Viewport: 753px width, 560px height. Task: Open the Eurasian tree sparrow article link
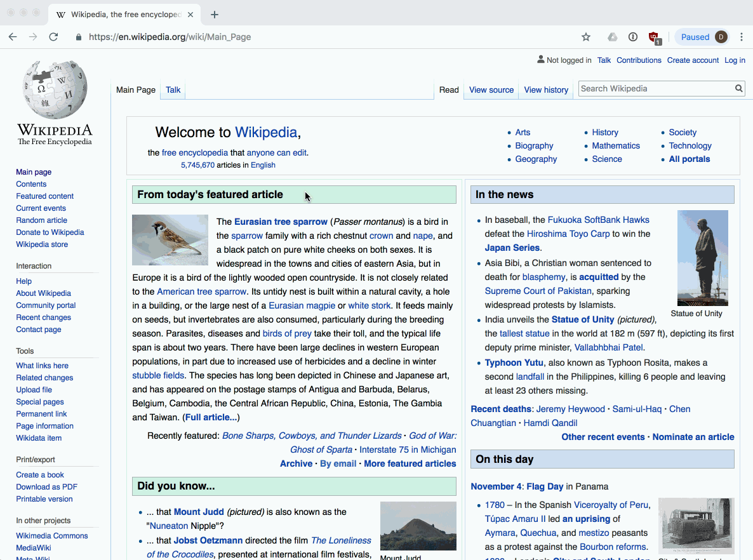(281, 222)
